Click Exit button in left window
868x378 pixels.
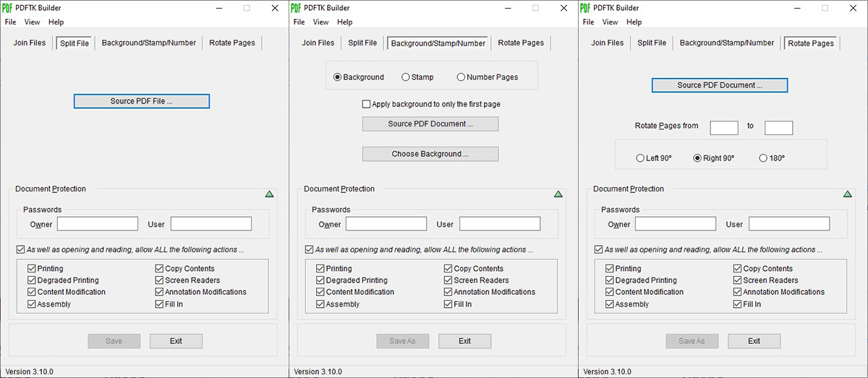(x=176, y=341)
